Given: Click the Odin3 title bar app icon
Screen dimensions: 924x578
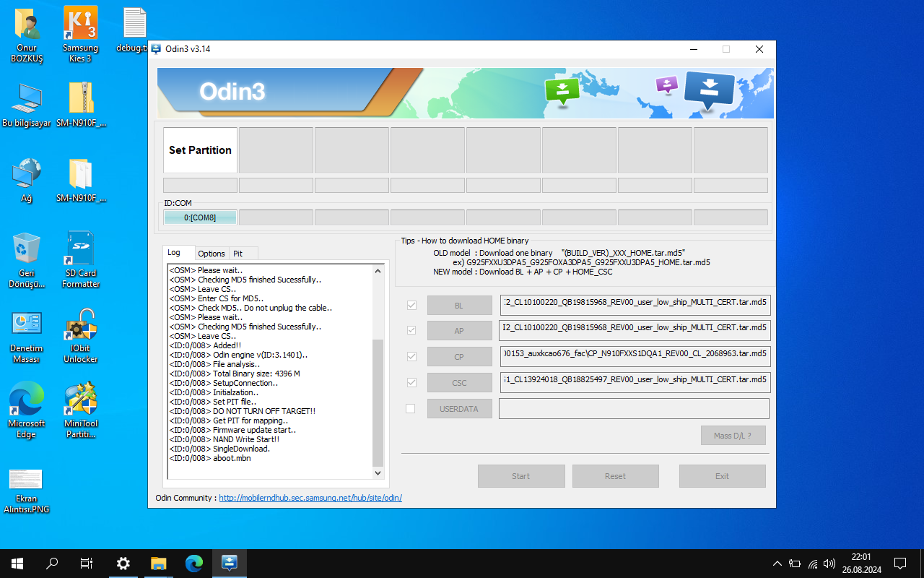Looking at the screenshot, I should coord(156,49).
